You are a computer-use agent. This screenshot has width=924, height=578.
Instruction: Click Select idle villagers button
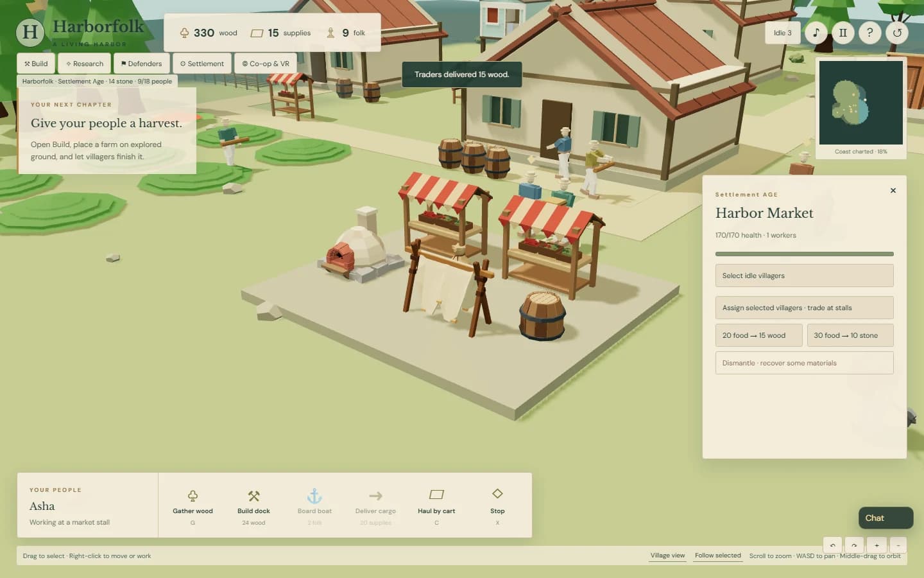[804, 276]
